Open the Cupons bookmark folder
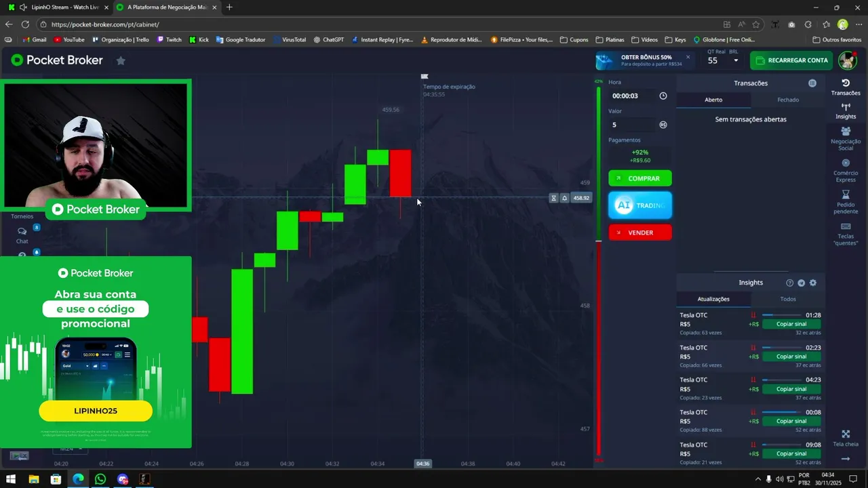 pos(574,39)
